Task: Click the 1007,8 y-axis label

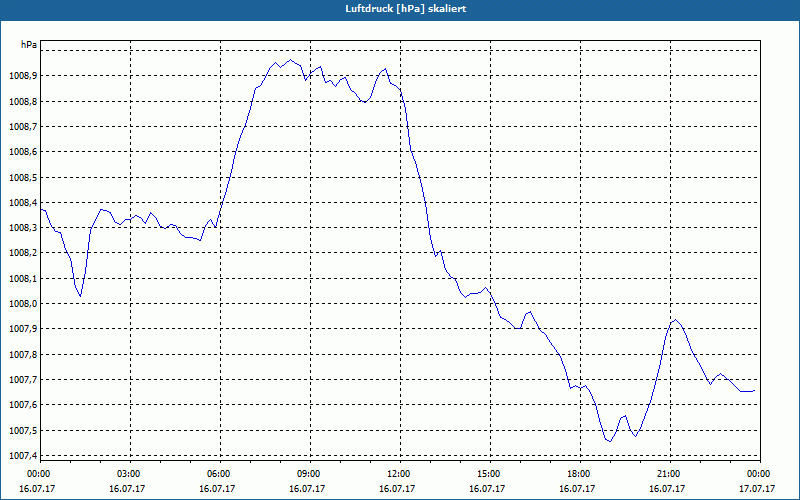Action: point(23,355)
